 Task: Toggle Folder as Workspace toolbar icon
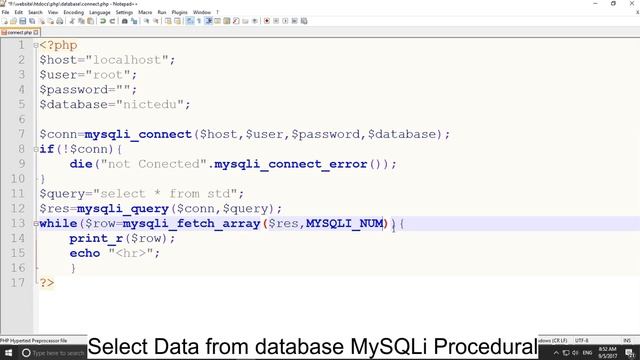click(245, 21)
